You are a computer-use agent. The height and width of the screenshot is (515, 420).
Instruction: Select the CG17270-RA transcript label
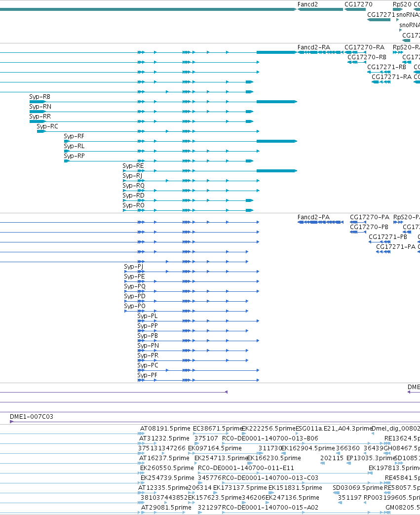click(364, 47)
